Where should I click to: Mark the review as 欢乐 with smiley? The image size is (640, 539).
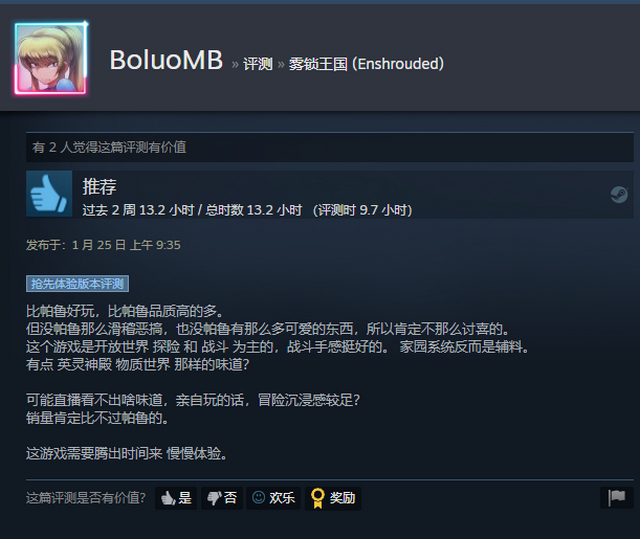coord(273,498)
